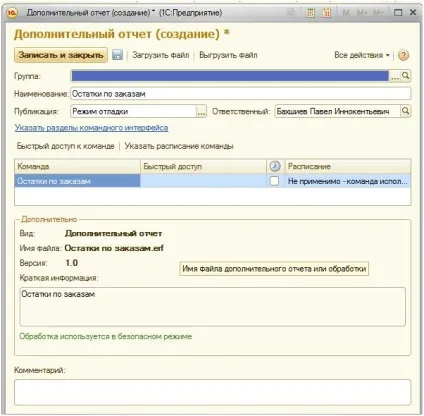Click the 1C application logo icon
Viewport: 424px width, 416px height.
12,13
